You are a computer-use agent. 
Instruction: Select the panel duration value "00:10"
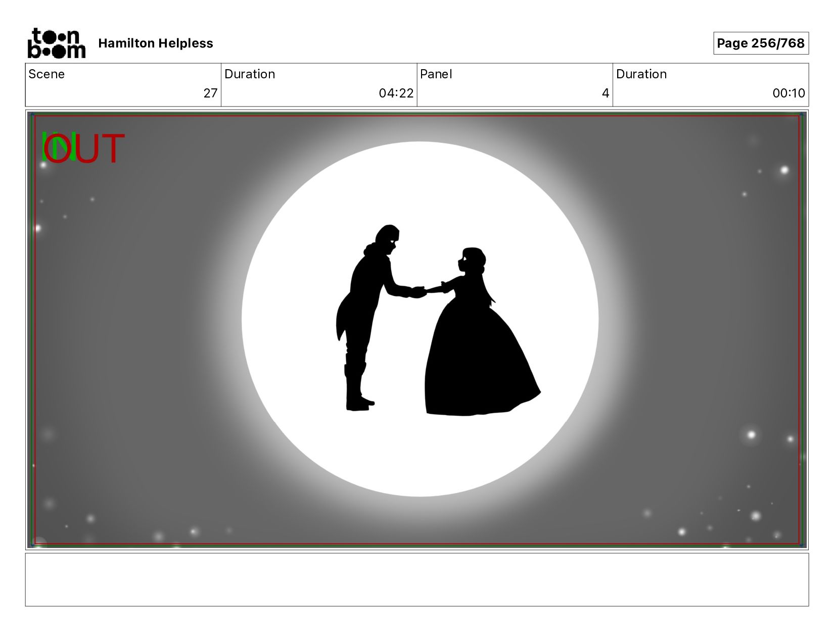click(789, 93)
